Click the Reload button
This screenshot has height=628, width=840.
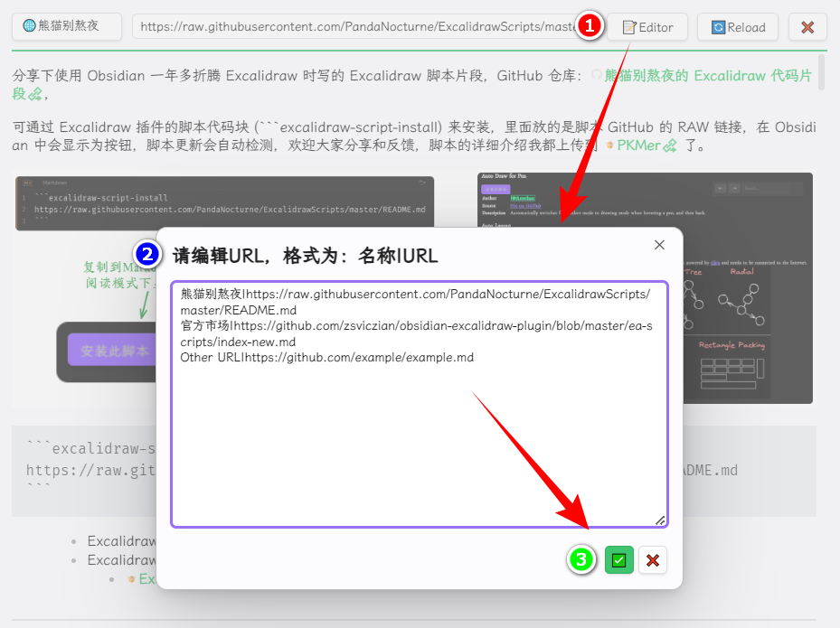pyautogui.click(x=738, y=27)
